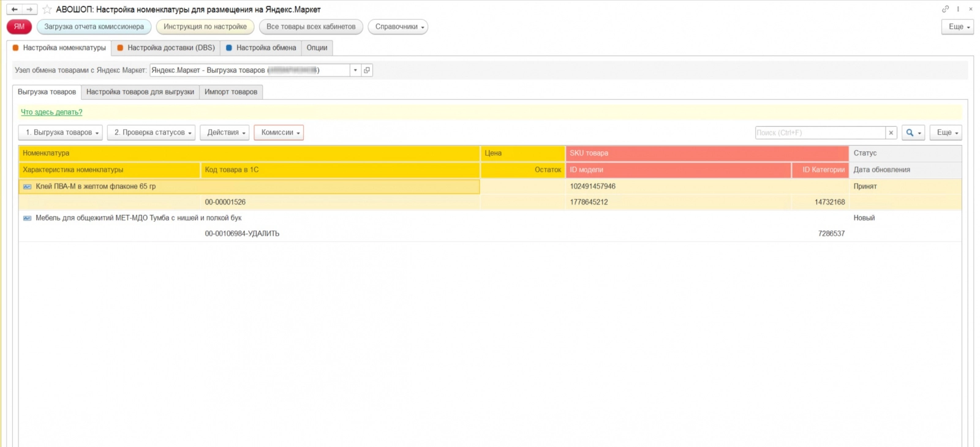Image resolution: width=980 pixels, height=447 pixels.
Task: Open Инструкция по настройке
Action: (x=205, y=27)
